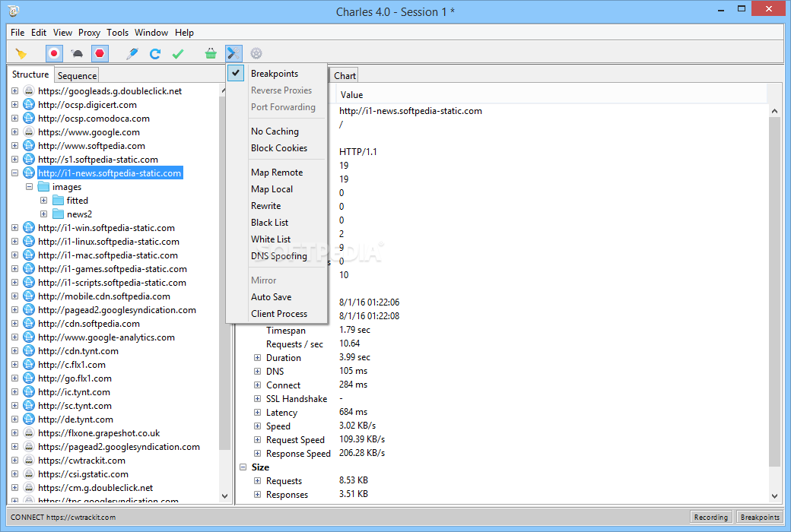
Task: Open the Help menu
Action: [x=184, y=32]
